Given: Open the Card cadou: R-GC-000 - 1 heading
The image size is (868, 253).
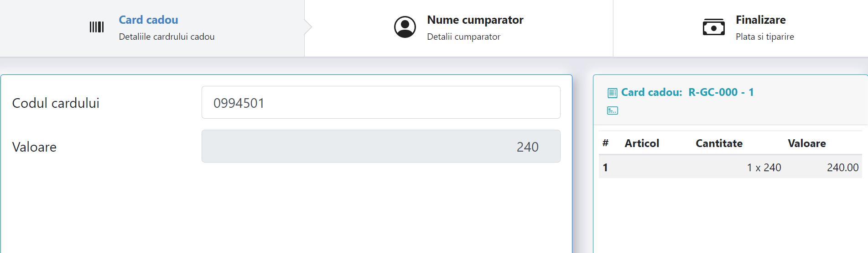Looking at the screenshot, I should pyautogui.click(x=687, y=92).
